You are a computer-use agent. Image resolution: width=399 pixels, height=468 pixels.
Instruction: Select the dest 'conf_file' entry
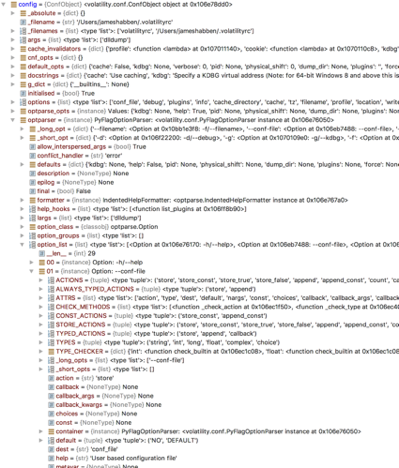click(x=83, y=449)
